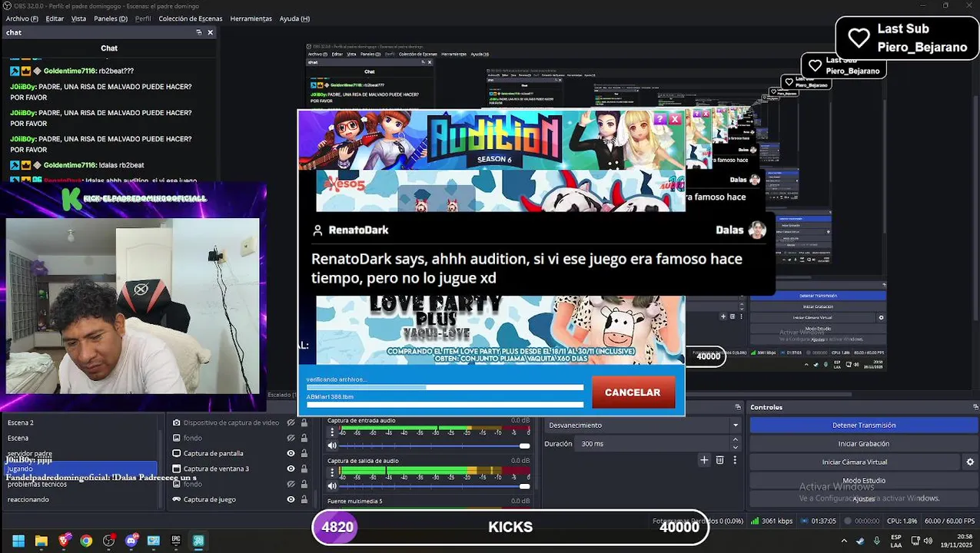Select the window icon of Captura de ventana 3
Image resolution: width=980 pixels, height=553 pixels.
point(177,469)
